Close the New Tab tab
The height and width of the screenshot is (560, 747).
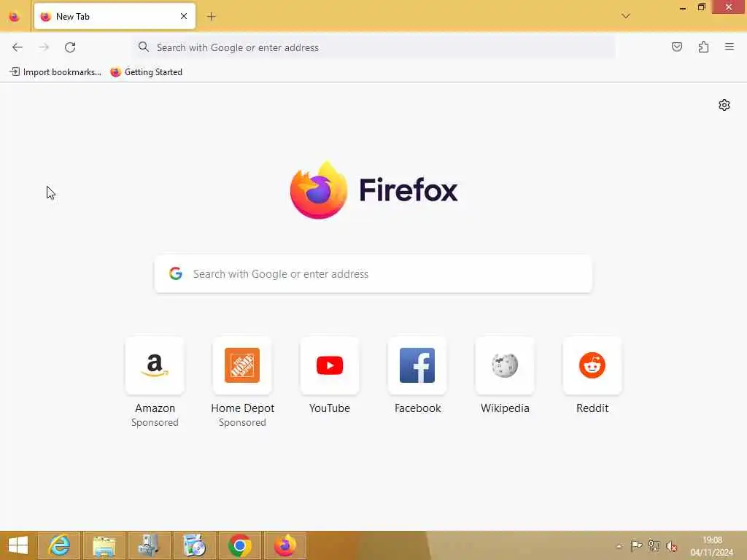coord(184,16)
